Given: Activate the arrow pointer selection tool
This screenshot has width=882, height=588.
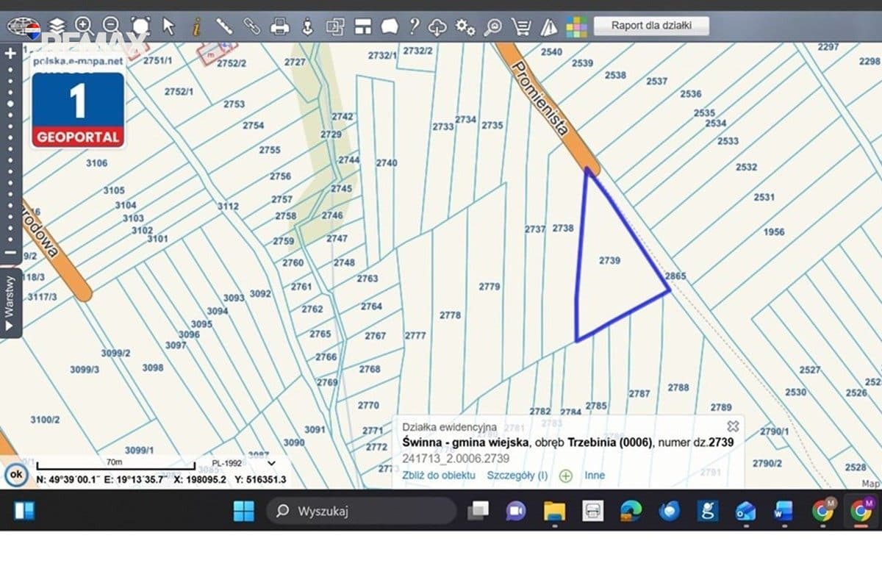Looking at the screenshot, I should point(168,26).
